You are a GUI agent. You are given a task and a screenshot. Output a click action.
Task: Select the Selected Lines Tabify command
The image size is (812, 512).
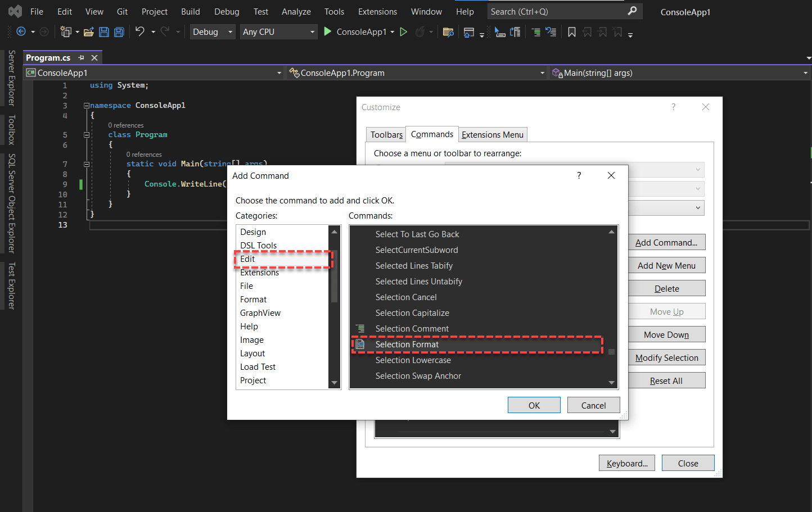478,266
